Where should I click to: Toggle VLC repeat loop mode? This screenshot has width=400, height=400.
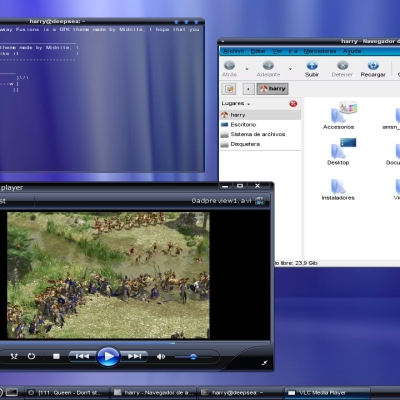pos(31,356)
